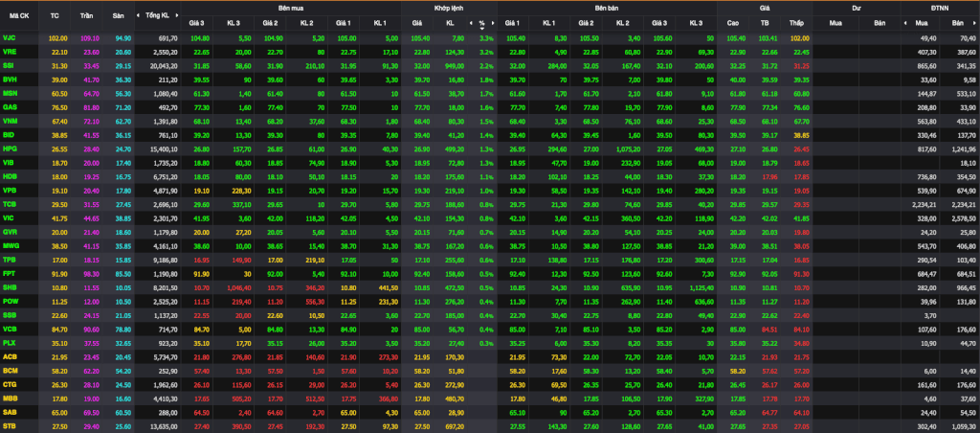Click the right arrow beside ĐTNN Bán header
Screen dimensions: 980x433
975,23
